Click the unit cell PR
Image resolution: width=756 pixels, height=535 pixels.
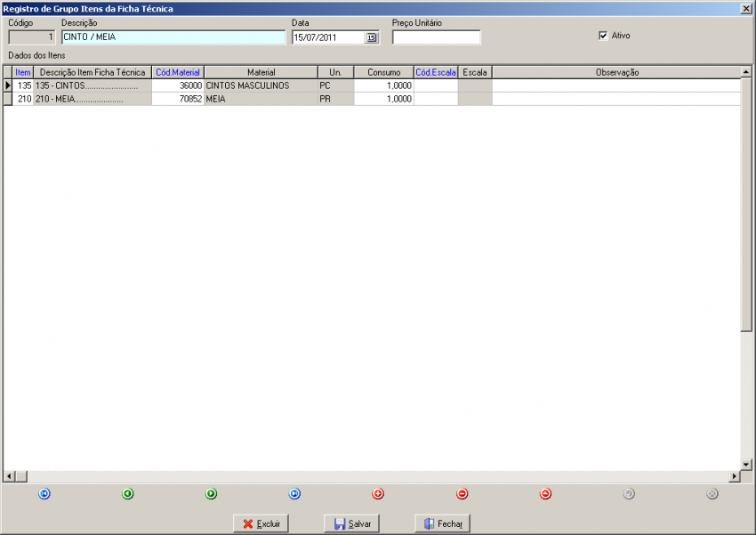(x=335, y=99)
